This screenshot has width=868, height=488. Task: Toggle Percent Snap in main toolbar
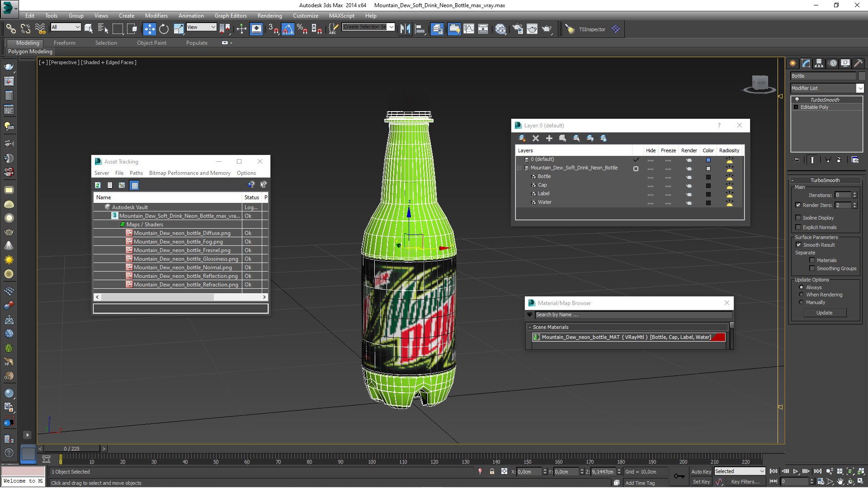pos(302,29)
